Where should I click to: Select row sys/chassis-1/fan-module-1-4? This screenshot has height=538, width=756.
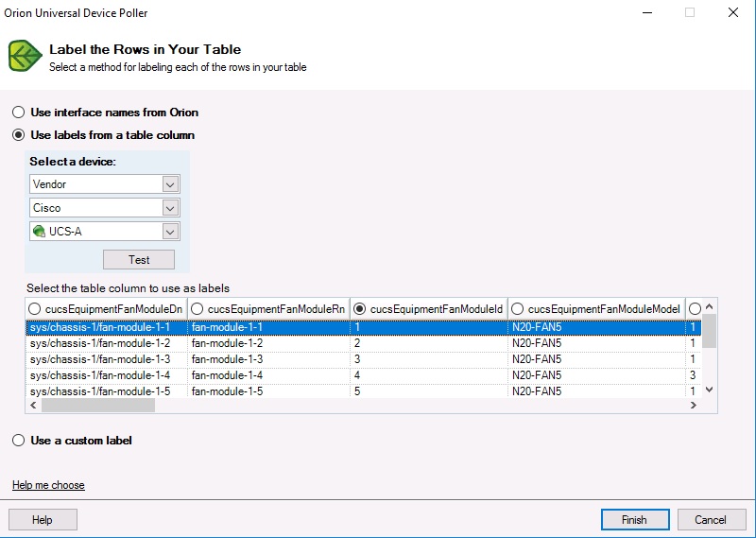(x=364, y=375)
